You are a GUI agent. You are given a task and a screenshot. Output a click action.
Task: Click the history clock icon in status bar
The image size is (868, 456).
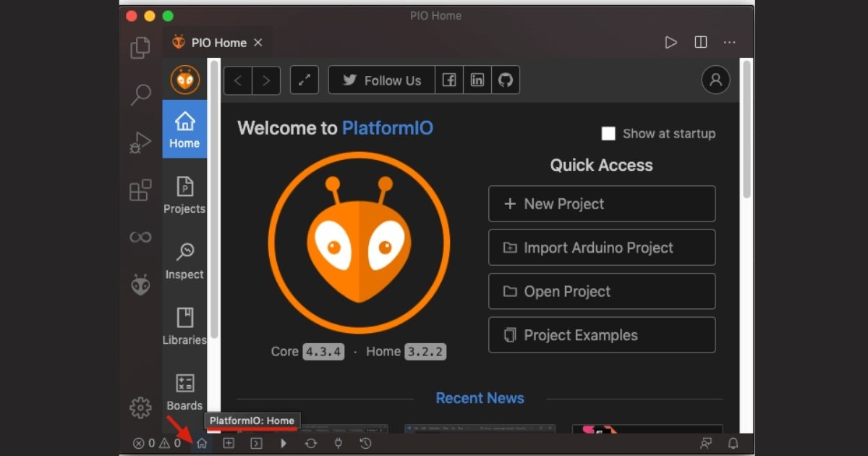[x=366, y=443]
